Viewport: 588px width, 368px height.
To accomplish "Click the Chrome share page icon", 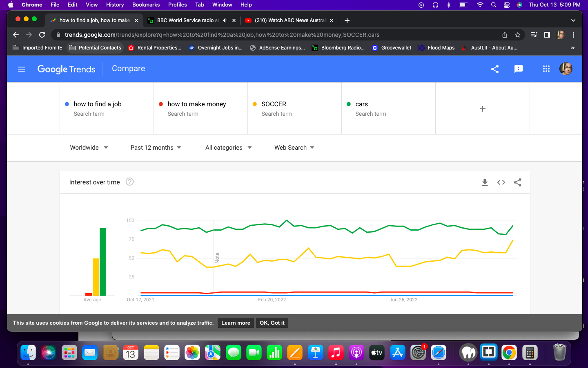I will (x=505, y=35).
